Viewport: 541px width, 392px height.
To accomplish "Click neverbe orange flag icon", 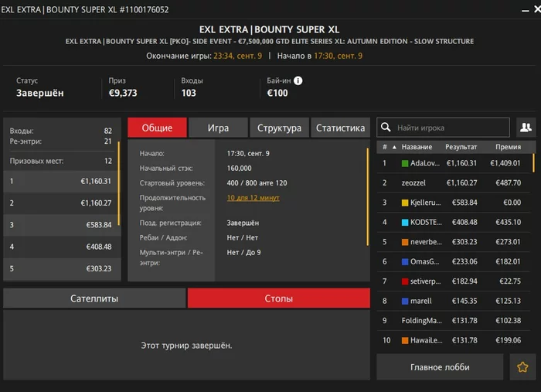I will click(405, 242).
